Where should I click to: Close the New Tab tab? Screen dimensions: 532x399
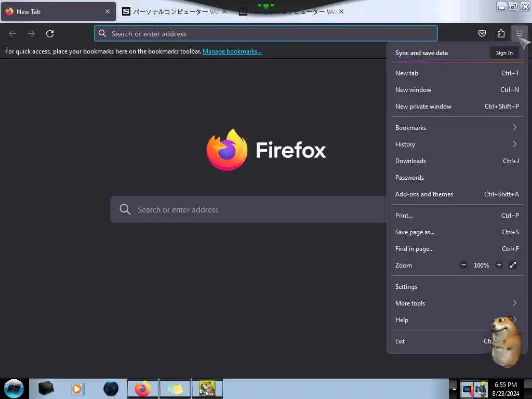[108, 11]
